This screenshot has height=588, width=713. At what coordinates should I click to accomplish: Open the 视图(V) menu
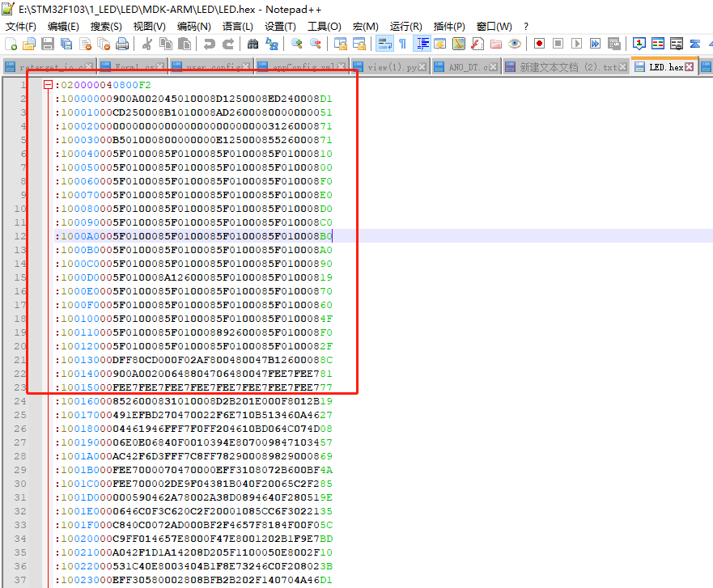[x=149, y=27]
